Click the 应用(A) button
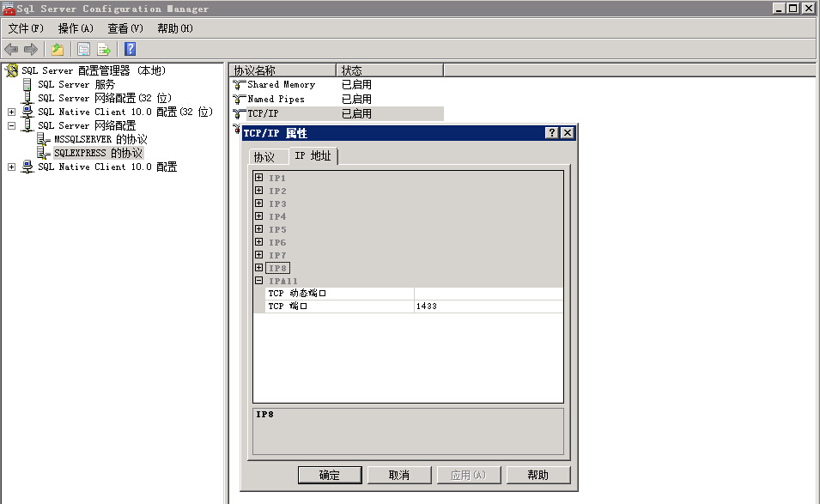 click(469, 476)
